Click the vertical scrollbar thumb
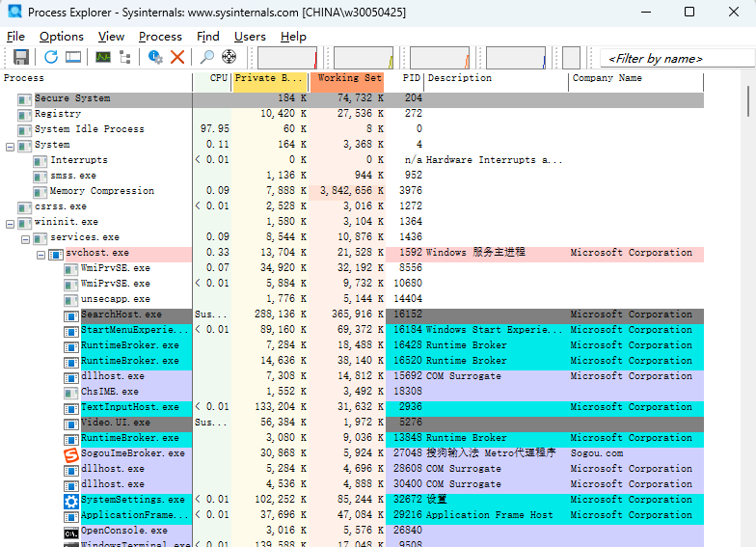This screenshot has width=756, height=547. tap(748, 101)
